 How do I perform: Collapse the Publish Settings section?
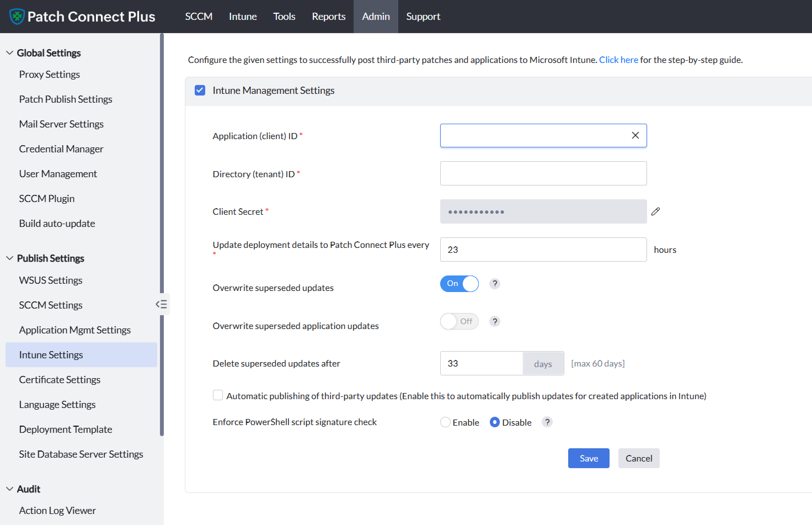pos(10,258)
